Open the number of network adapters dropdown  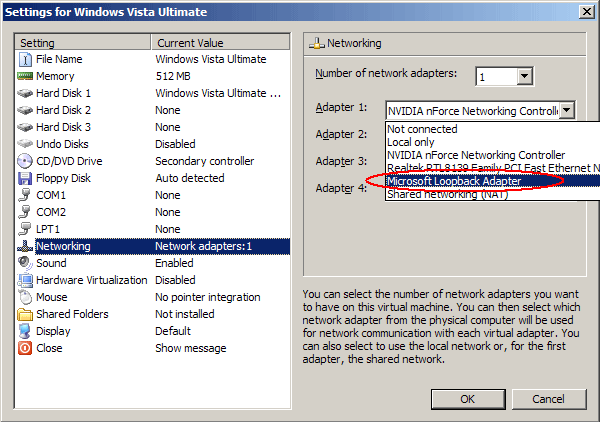pos(524,76)
